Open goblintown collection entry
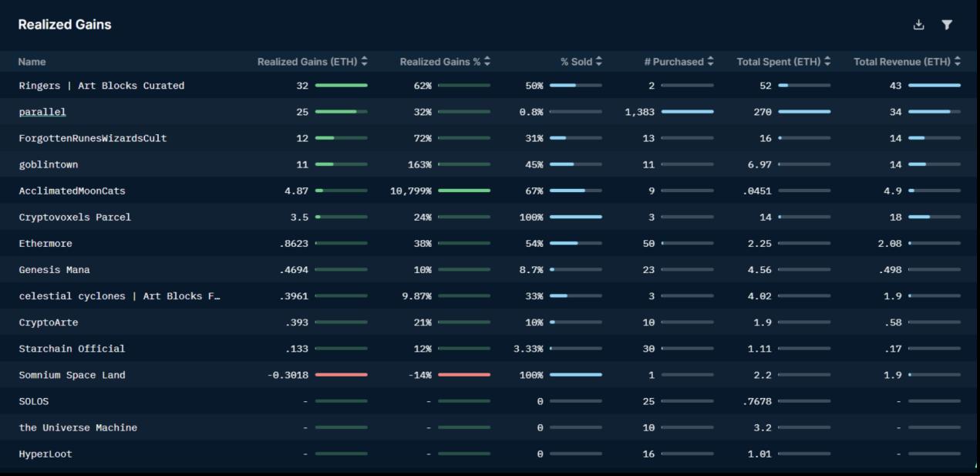The image size is (980, 476). click(x=48, y=164)
